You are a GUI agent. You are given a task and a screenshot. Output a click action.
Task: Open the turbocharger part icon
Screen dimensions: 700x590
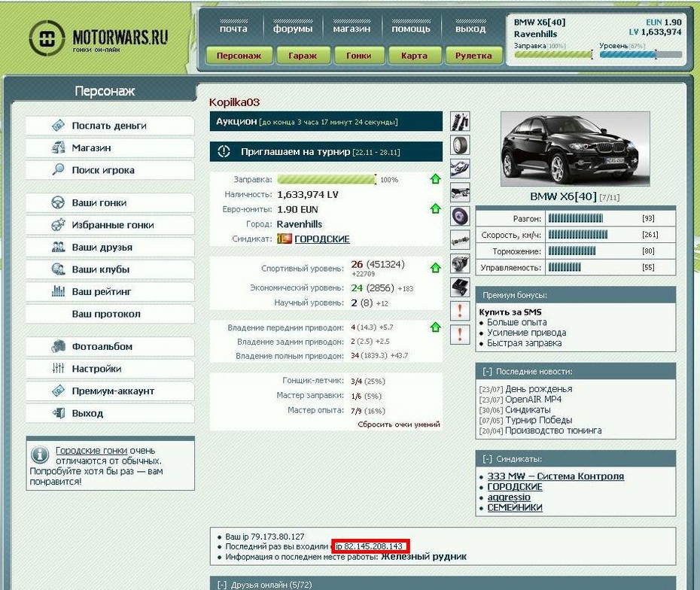pyautogui.click(x=460, y=263)
